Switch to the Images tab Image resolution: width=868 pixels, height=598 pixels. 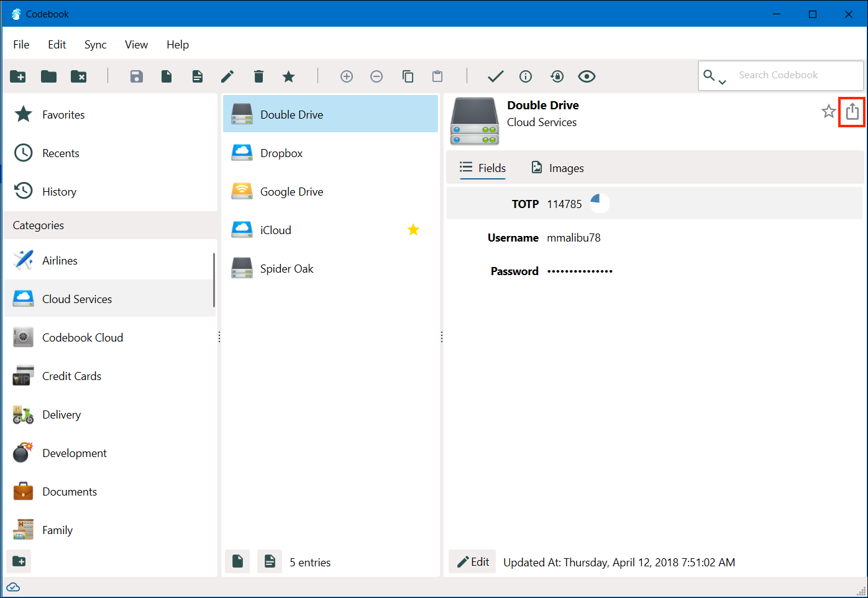pos(557,168)
